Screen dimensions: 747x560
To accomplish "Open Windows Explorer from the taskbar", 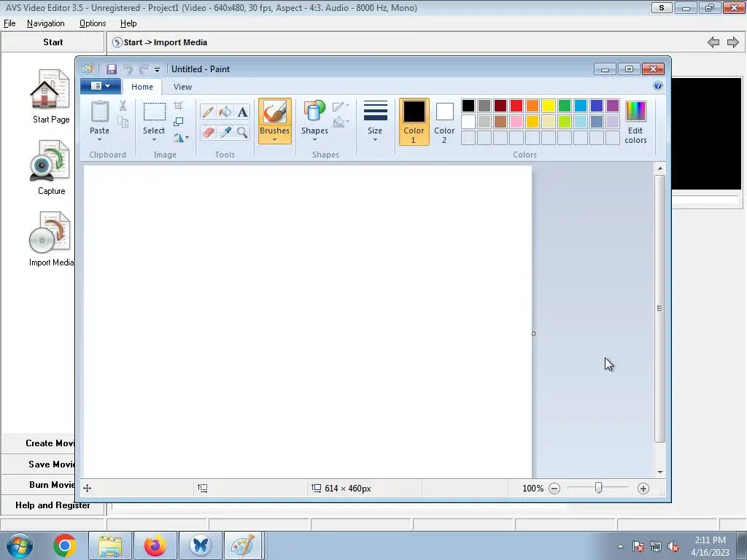I will pyautogui.click(x=110, y=545).
